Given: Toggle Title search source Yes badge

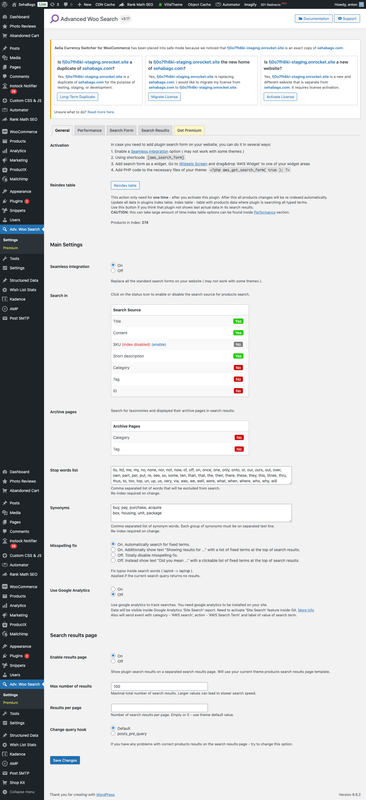Looking at the screenshot, I should pyautogui.click(x=238, y=321).
